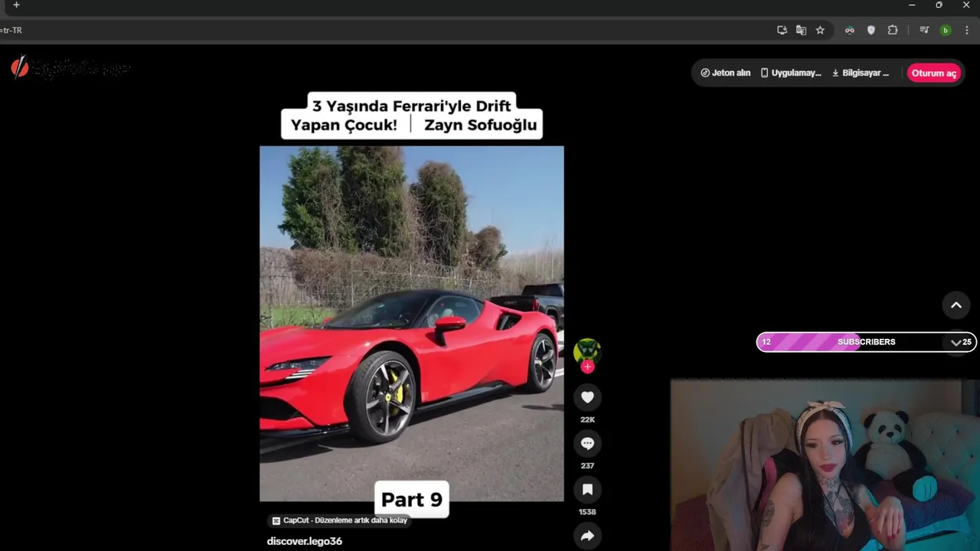Click the install app icon in address bar
The image size is (980, 551).
[x=782, y=30]
